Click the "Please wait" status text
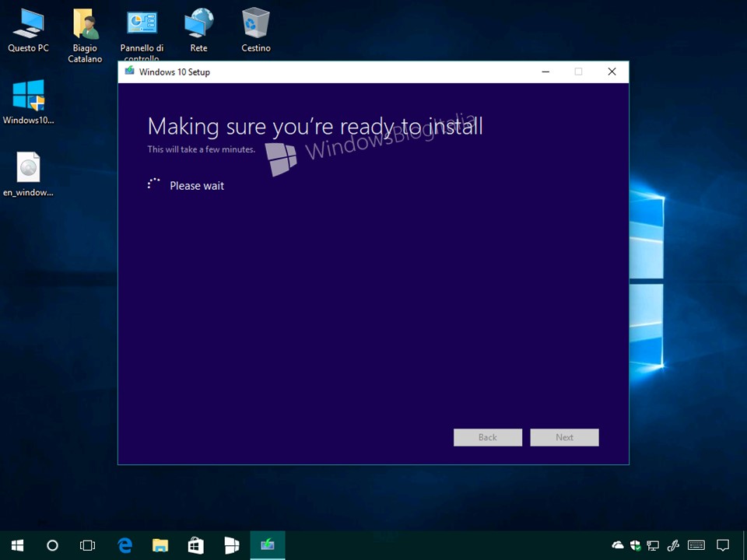 [x=197, y=186]
